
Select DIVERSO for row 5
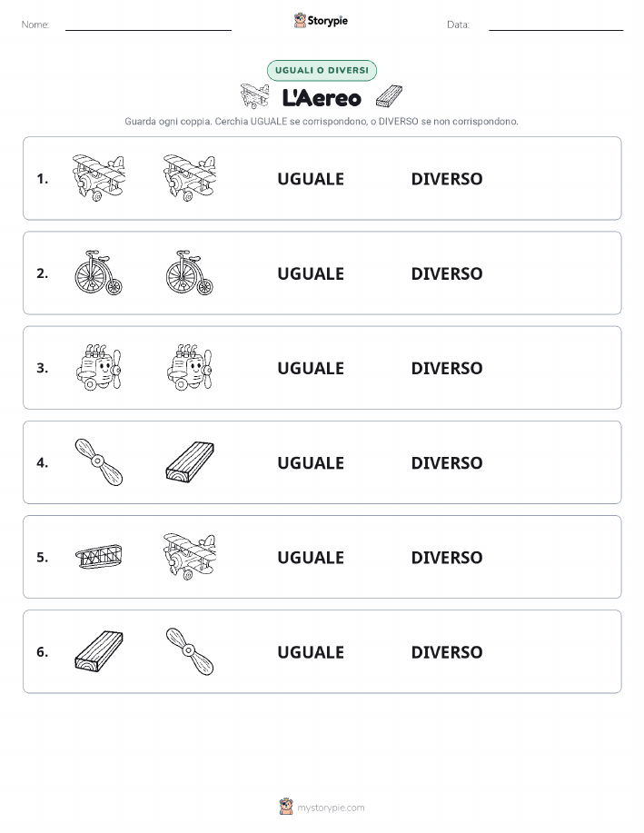coord(447,557)
